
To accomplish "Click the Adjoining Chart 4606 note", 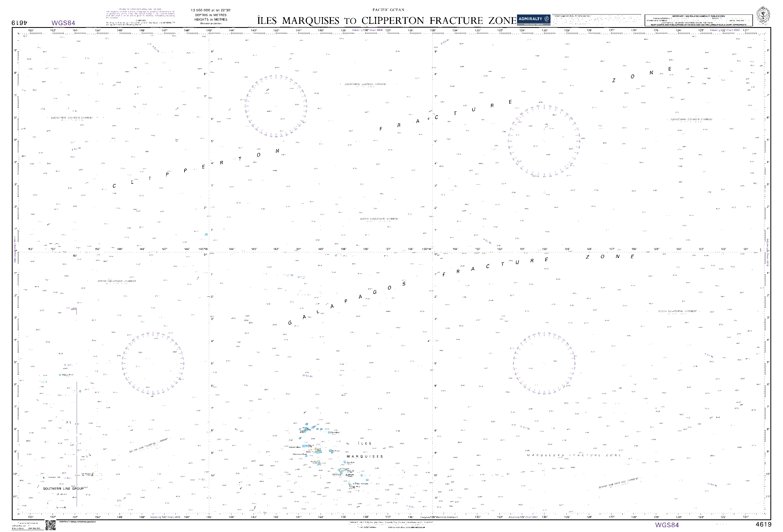I will (x=165, y=517).
